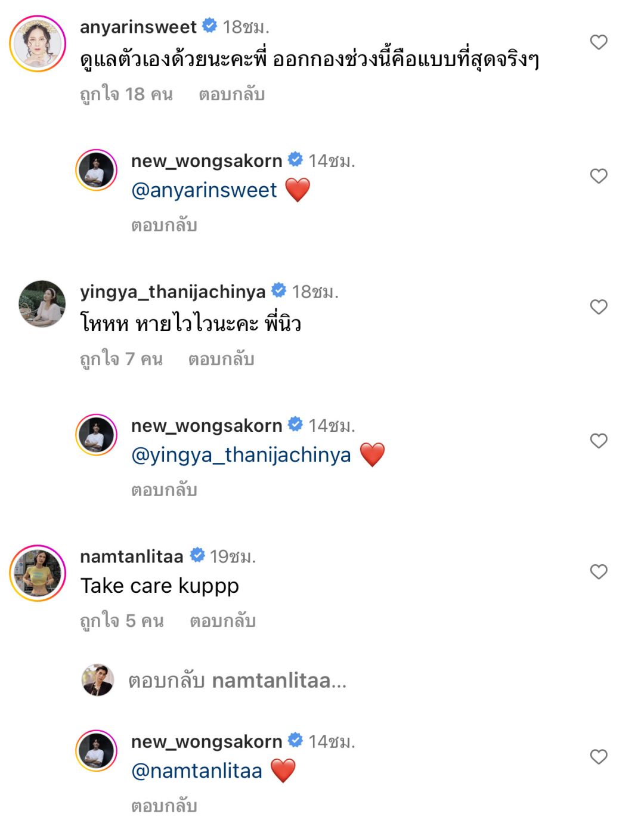Screen dimensions: 644x826
Task: Open yingya_thanijachinya's profile picture
Action: tap(42, 304)
